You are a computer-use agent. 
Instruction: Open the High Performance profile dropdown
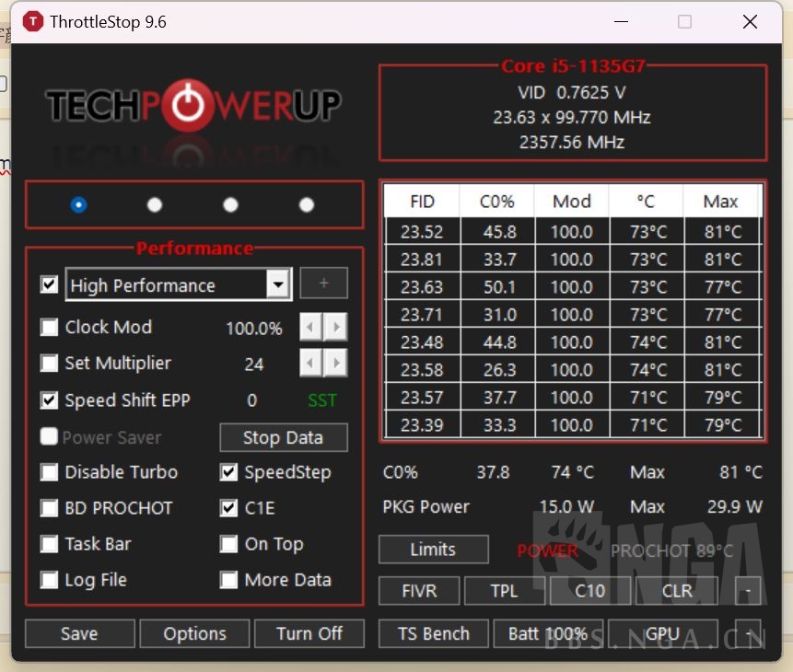[278, 285]
